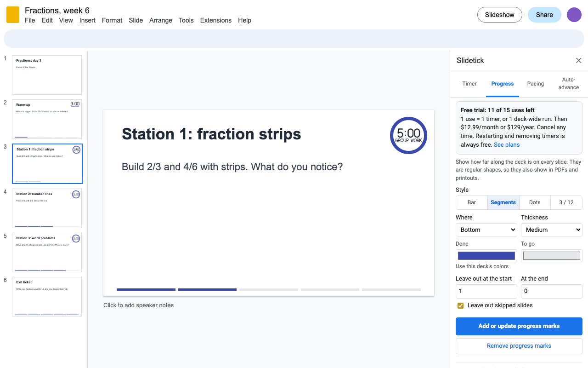Click the At the end number field
Image resolution: width=588 pixels, height=368 pixels.
click(x=552, y=291)
